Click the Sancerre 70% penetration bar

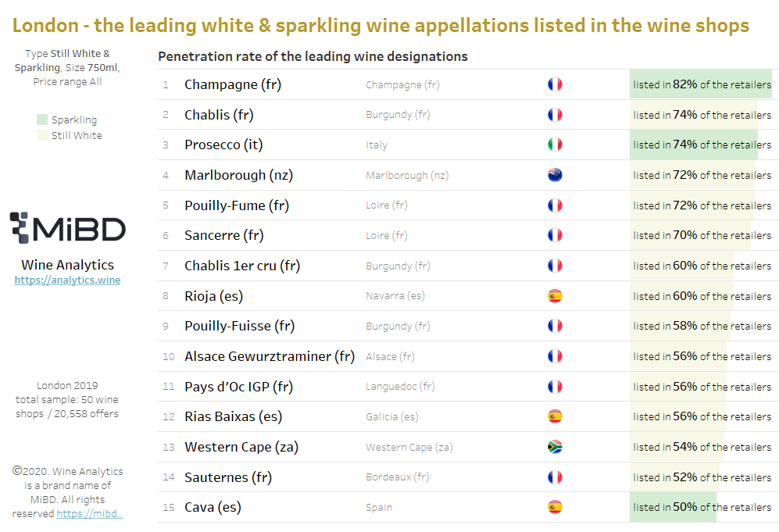(x=690, y=235)
